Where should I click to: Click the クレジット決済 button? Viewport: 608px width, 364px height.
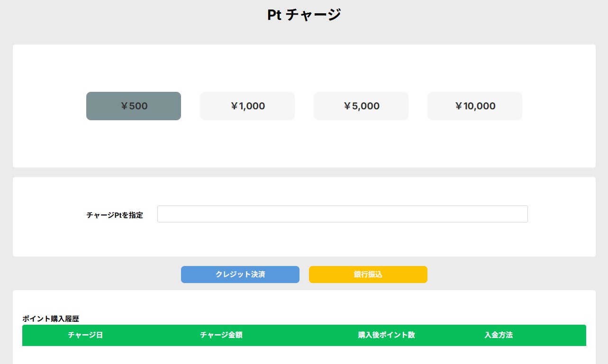pyautogui.click(x=240, y=275)
